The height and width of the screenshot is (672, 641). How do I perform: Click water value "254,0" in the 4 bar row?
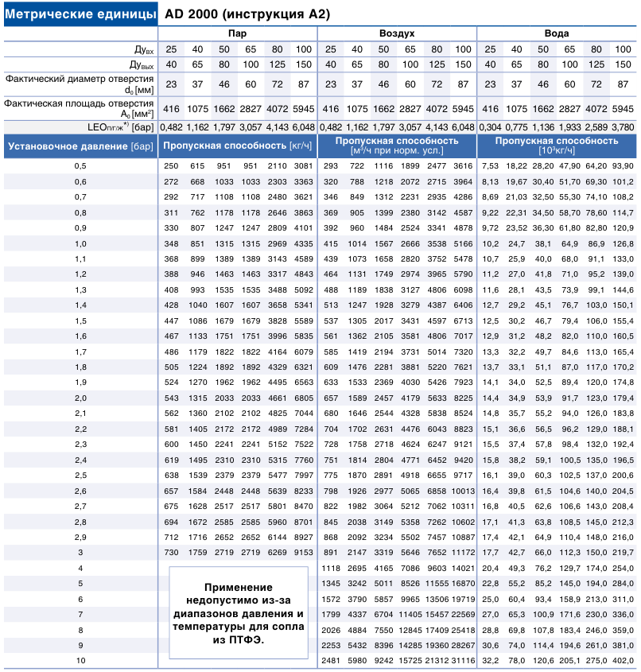[623, 569]
